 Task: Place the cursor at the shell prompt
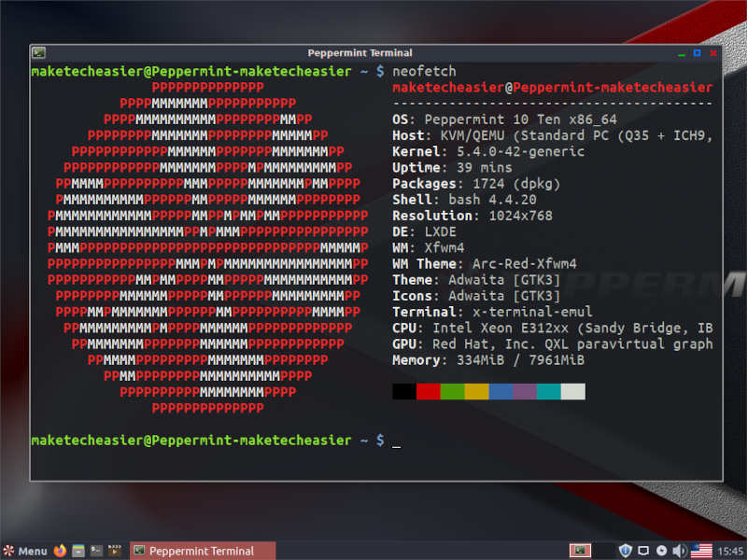coord(396,440)
